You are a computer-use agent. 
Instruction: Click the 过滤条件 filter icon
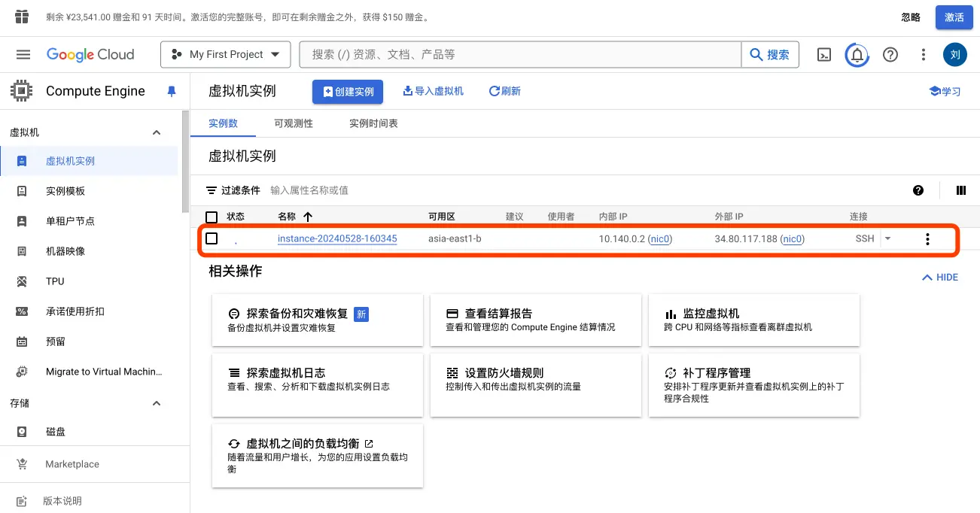(x=212, y=190)
